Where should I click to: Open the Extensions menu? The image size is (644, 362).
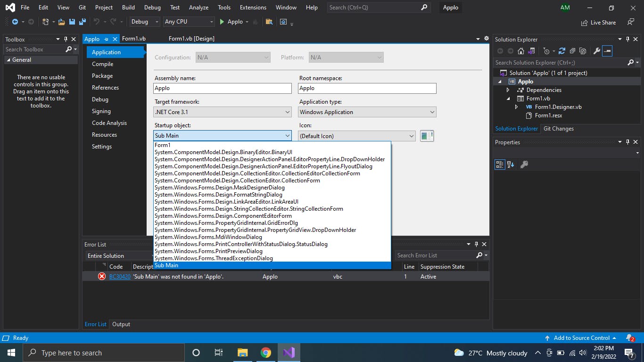pos(253,8)
